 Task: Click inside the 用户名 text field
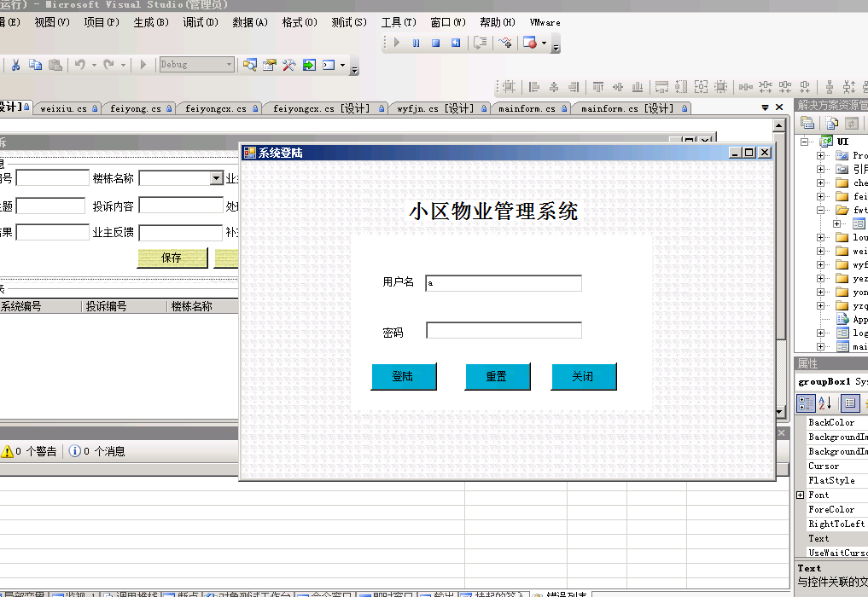504,282
